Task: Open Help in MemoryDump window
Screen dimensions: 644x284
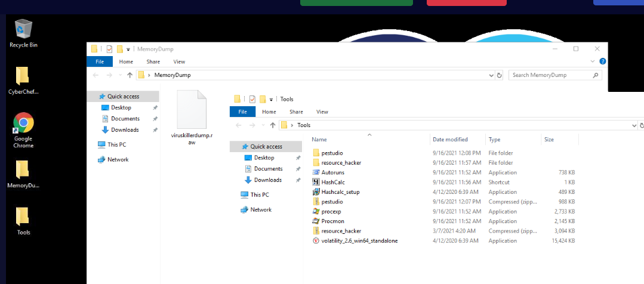Action: [x=602, y=61]
